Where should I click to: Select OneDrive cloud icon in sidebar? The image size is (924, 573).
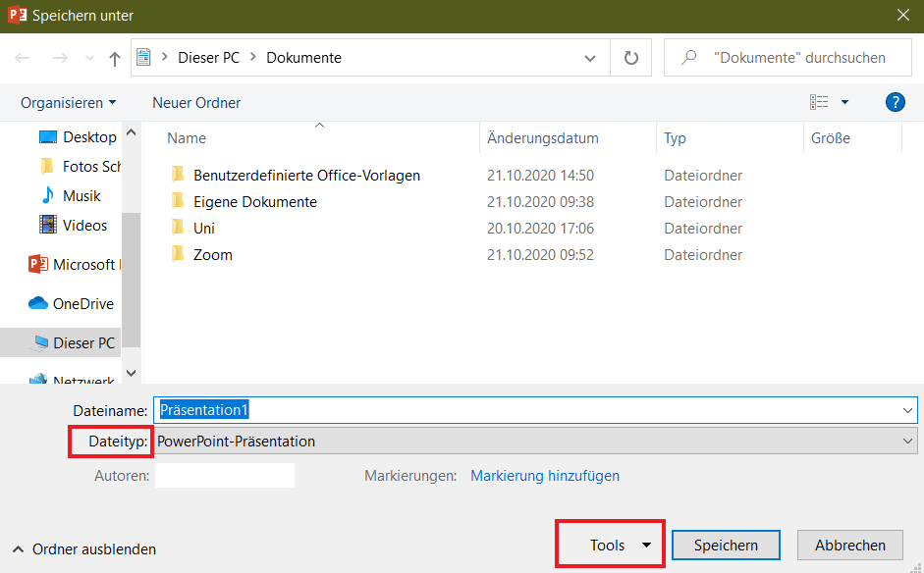(38, 303)
